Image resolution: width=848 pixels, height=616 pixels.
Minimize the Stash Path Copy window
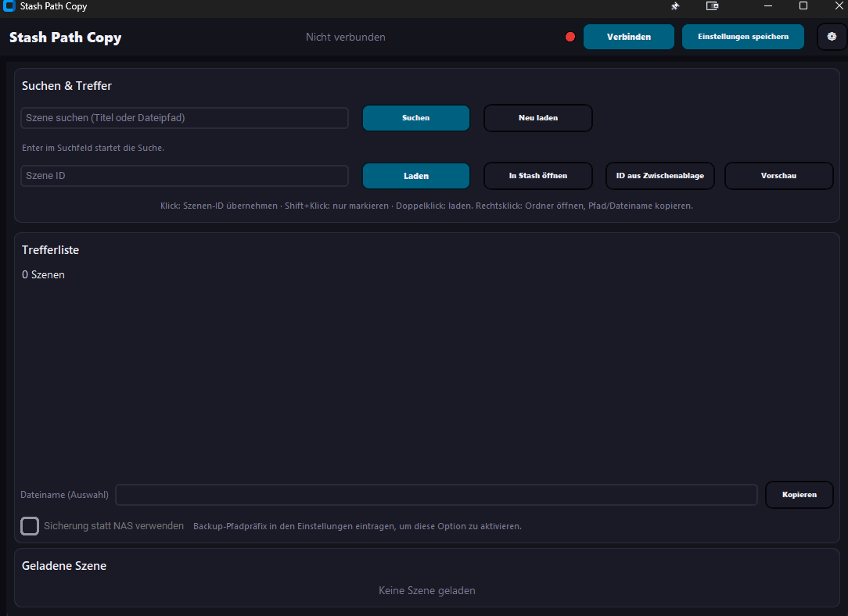pyautogui.click(x=768, y=6)
